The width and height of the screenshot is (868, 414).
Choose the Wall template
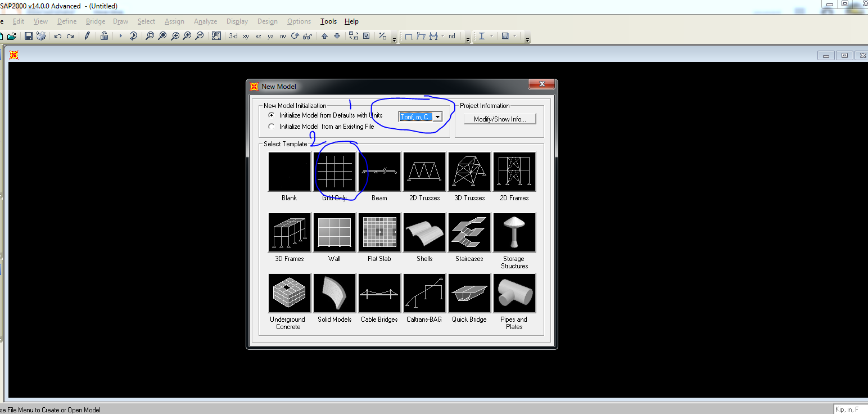pyautogui.click(x=334, y=232)
